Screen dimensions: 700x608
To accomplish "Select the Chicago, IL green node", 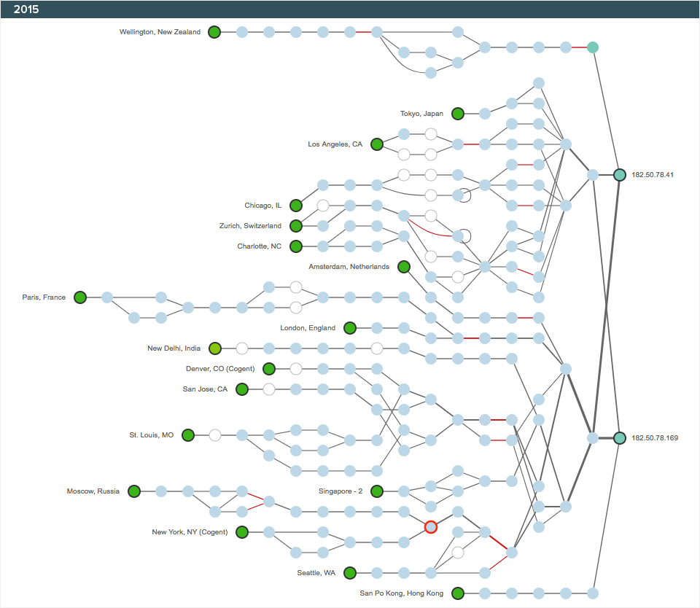I will pyautogui.click(x=295, y=206).
